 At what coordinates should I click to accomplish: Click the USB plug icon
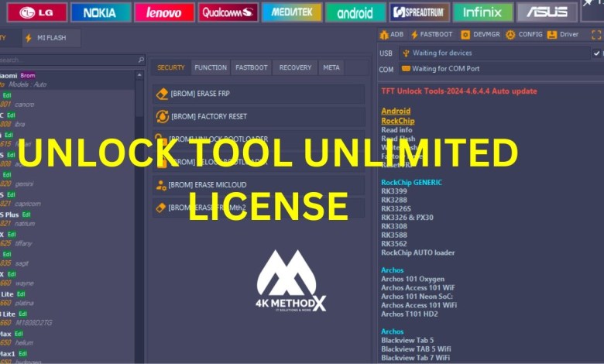point(406,53)
